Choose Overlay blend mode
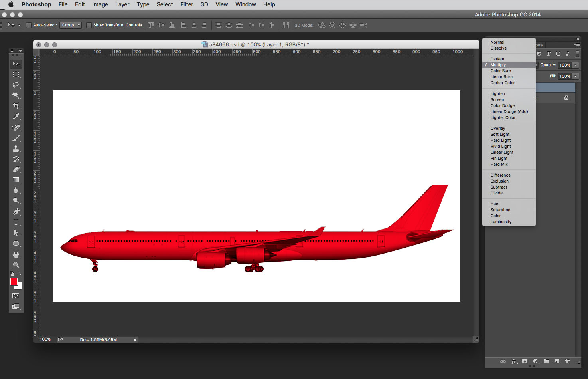This screenshot has width=588, height=379. (498, 129)
